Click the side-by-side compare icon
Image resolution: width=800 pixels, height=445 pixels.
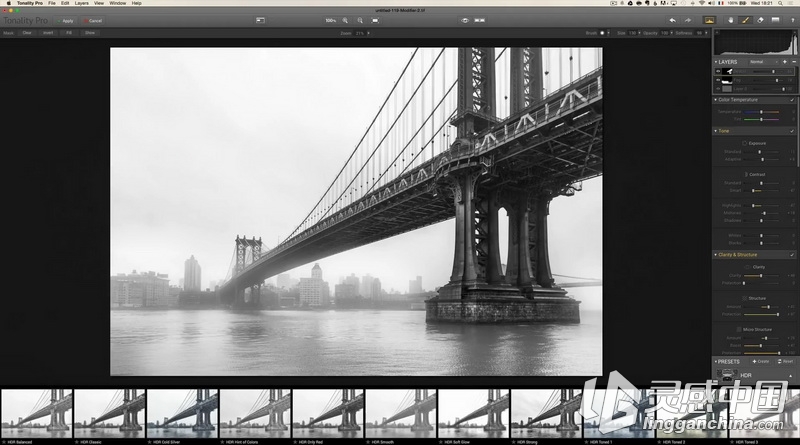click(x=480, y=20)
